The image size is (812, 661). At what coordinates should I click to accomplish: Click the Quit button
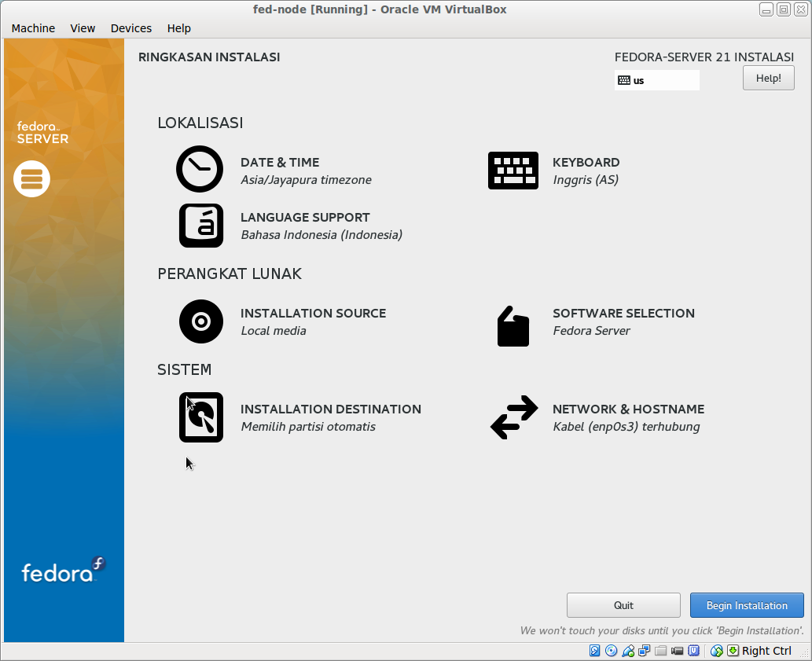[623, 605]
